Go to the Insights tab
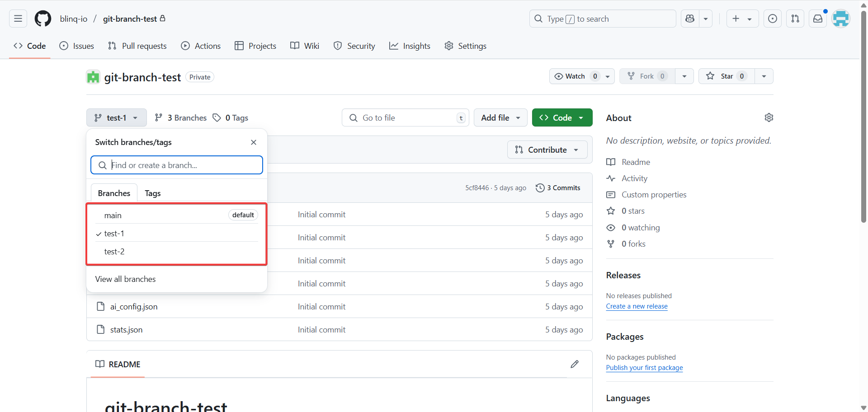868x412 pixels. (x=410, y=46)
